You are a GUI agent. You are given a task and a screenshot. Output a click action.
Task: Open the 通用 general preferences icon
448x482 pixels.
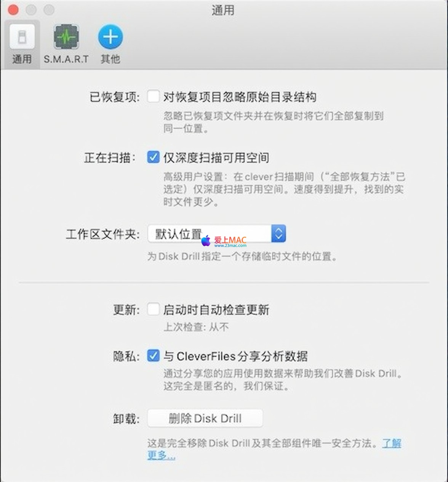tap(22, 37)
